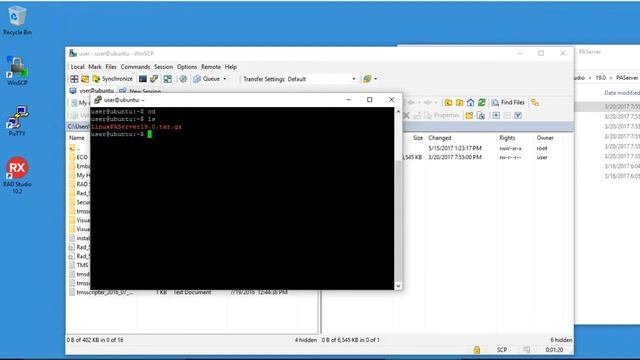The height and width of the screenshot is (360, 640).
Task: Sort remote files by Changed column
Action: coord(440,138)
